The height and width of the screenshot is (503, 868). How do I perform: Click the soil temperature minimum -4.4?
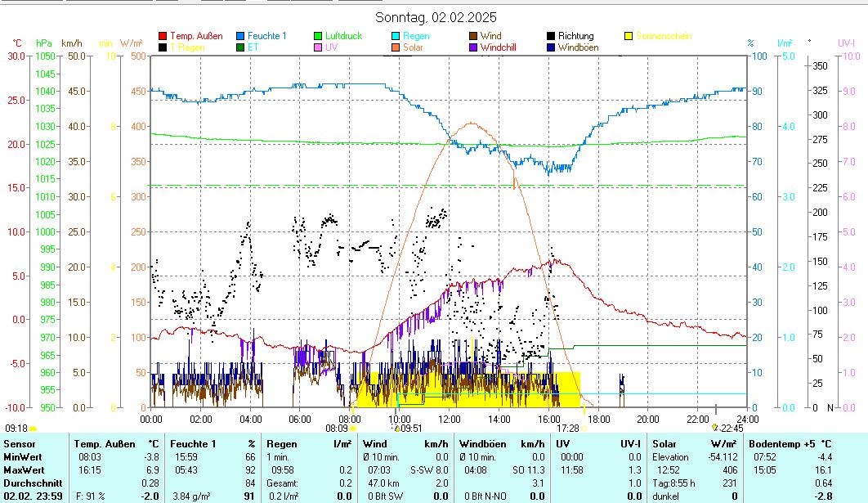point(824,457)
